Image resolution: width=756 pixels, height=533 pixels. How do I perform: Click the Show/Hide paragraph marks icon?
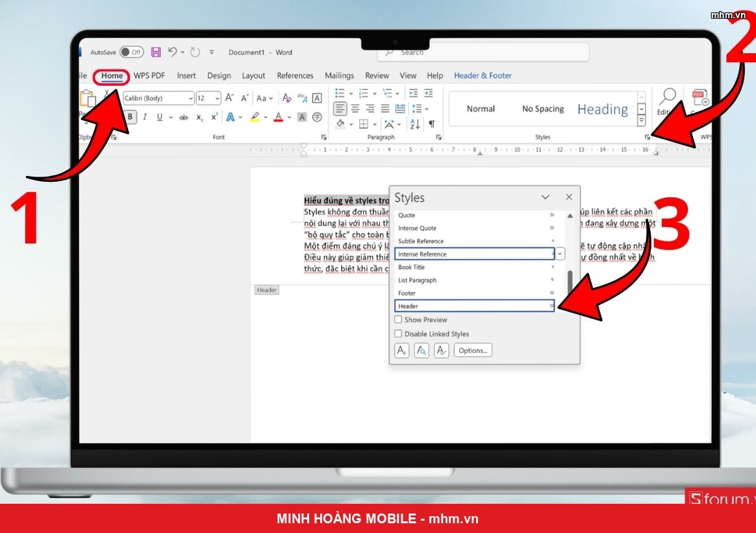pos(432,125)
